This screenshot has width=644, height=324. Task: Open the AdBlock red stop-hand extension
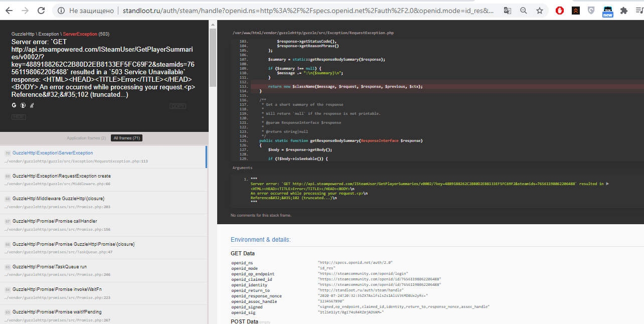click(x=560, y=11)
